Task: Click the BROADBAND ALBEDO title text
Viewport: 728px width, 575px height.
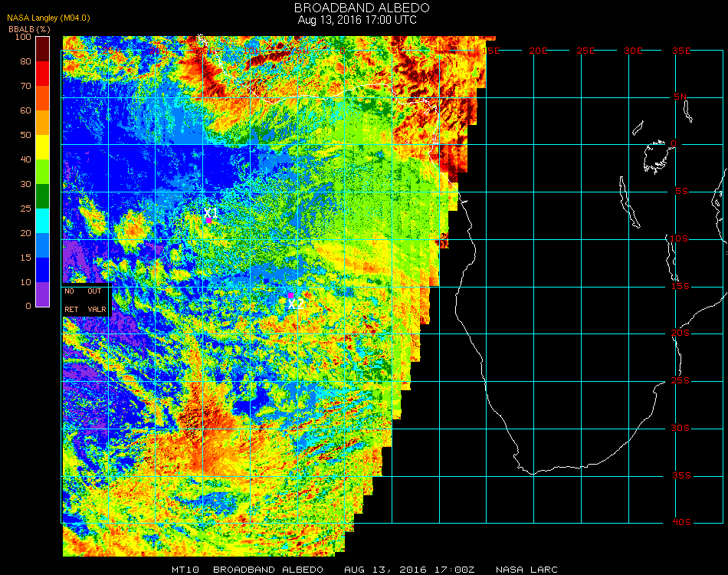Action: point(362,8)
